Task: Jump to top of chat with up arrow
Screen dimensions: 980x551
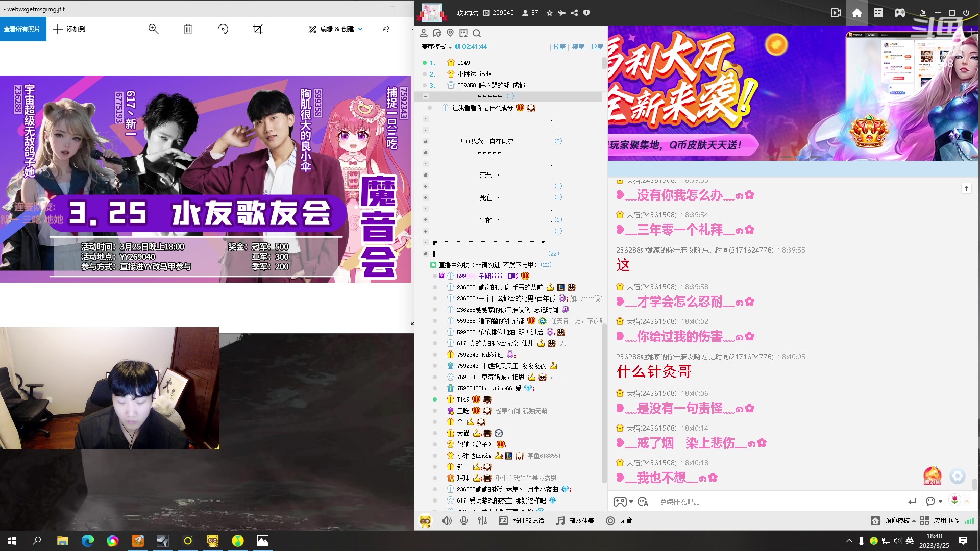Action: click(966, 188)
